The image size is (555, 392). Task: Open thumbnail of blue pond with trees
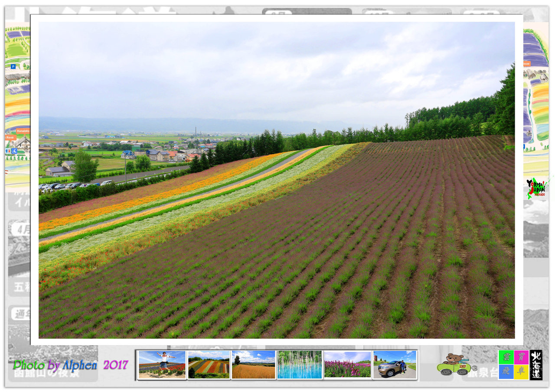click(300, 365)
